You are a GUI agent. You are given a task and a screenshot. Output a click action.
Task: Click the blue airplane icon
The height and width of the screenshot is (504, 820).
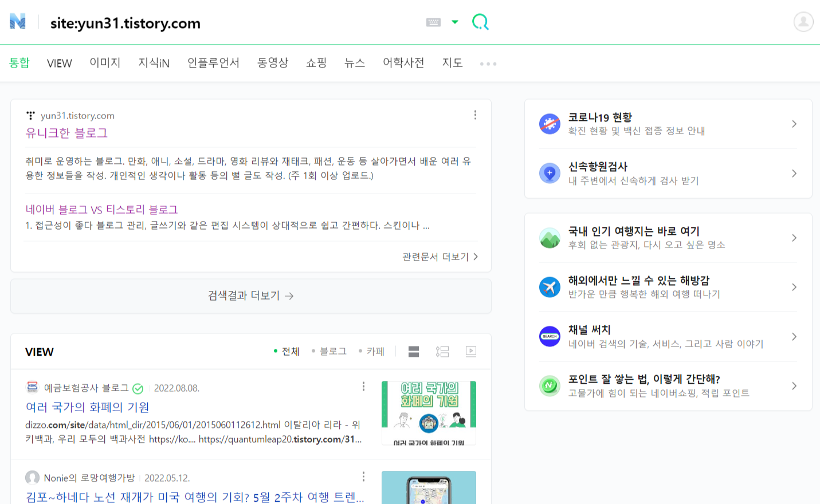pyautogui.click(x=550, y=287)
